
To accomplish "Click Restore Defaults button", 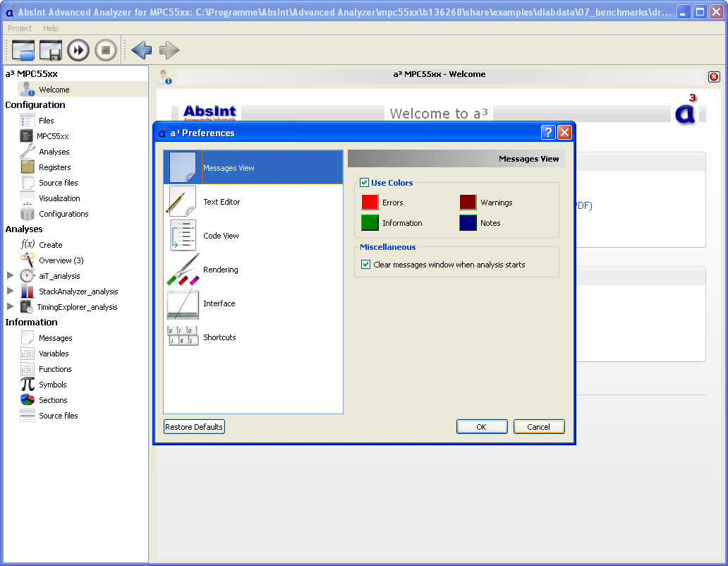I will [194, 427].
